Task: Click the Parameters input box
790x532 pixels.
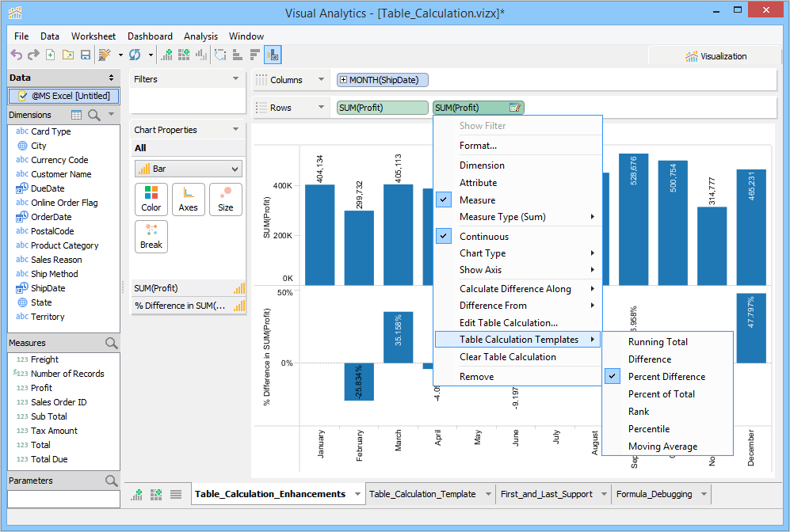Action: [x=63, y=500]
